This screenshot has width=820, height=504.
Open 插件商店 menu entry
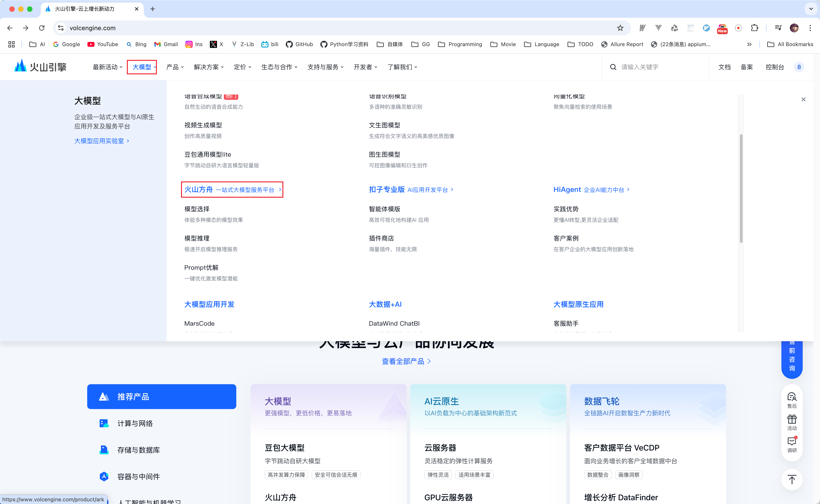[x=381, y=238]
